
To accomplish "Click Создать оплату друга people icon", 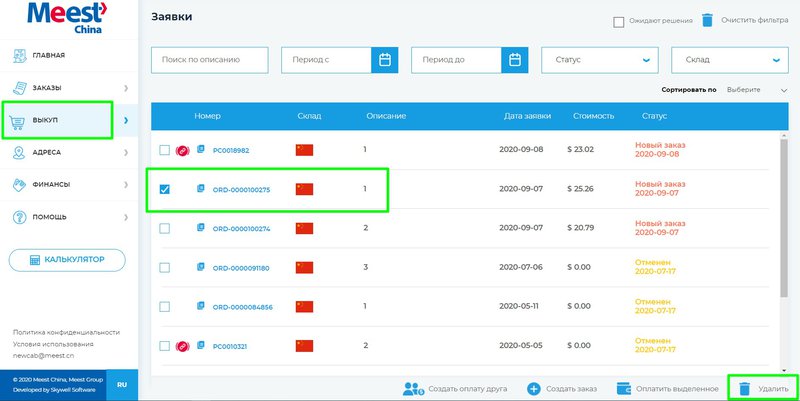I will (x=413, y=389).
